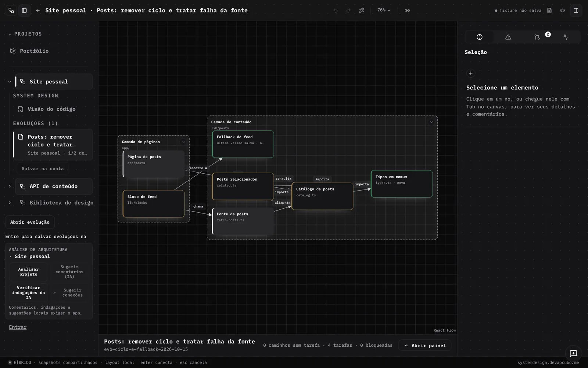Open the 76% zoom dropdown
The height and width of the screenshot is (368, 588).
click(x=384, y=10)
